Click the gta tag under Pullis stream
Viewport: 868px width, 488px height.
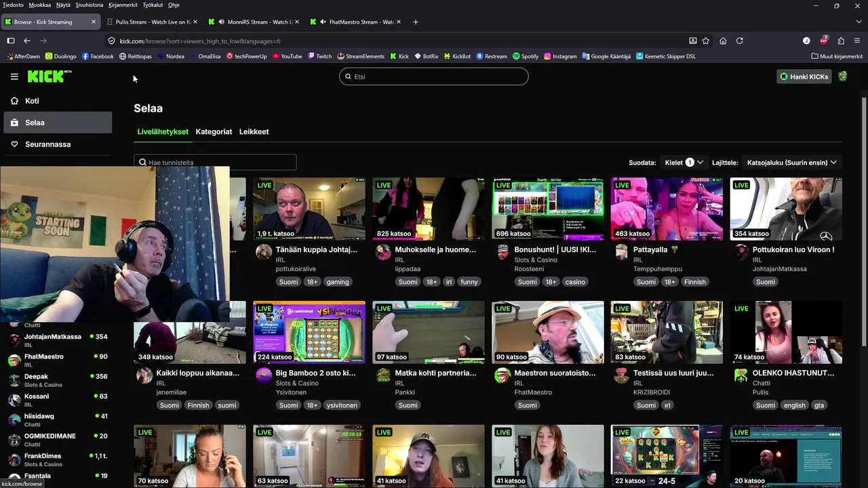click(x=819, y=405)
